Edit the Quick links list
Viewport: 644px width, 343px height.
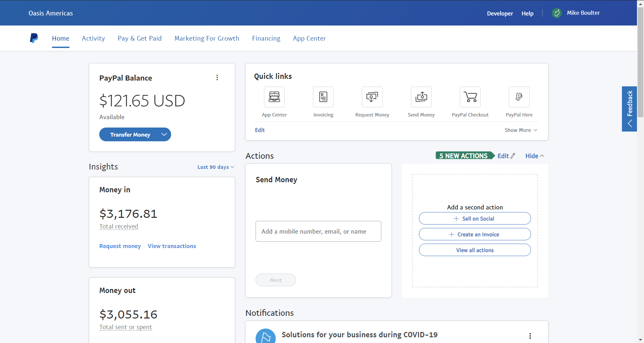tap(260, 130)
